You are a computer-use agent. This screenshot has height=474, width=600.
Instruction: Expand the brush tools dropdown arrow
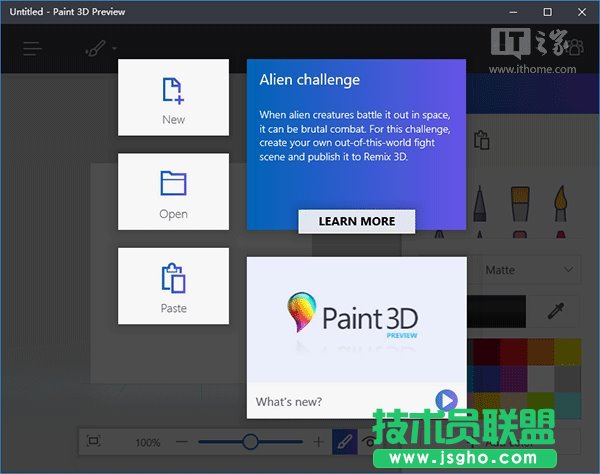tap(114, 49)
